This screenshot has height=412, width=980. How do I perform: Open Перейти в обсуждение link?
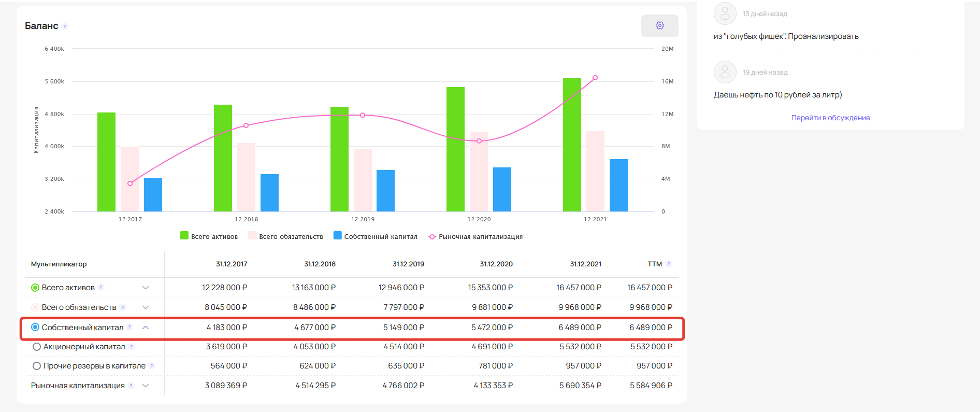(x=830, y=118)
